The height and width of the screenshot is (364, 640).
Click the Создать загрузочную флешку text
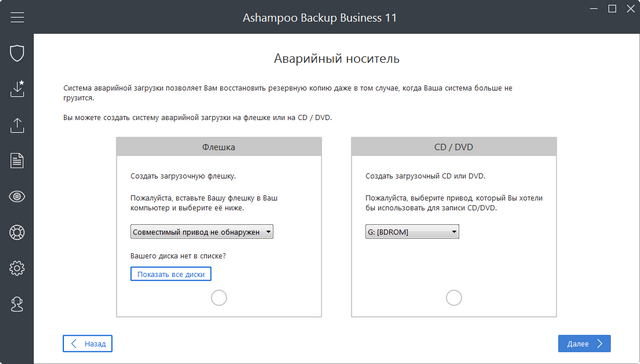[x=183, y=176]
